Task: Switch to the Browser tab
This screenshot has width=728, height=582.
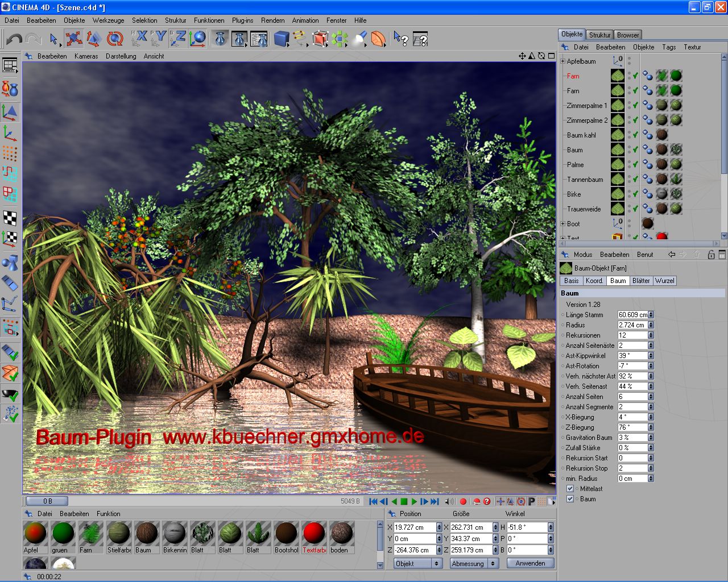Action: [628, 35]
